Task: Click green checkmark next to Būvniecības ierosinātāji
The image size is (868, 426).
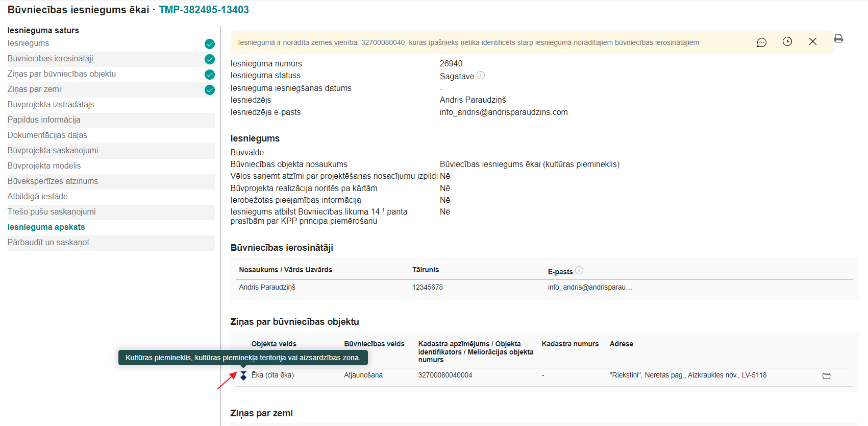Action: point(210,59)
